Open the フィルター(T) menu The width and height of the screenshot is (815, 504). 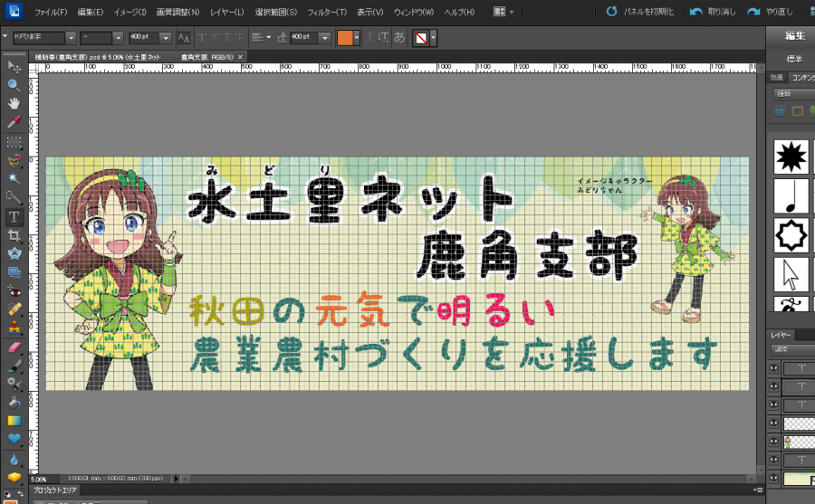(326, 12)
